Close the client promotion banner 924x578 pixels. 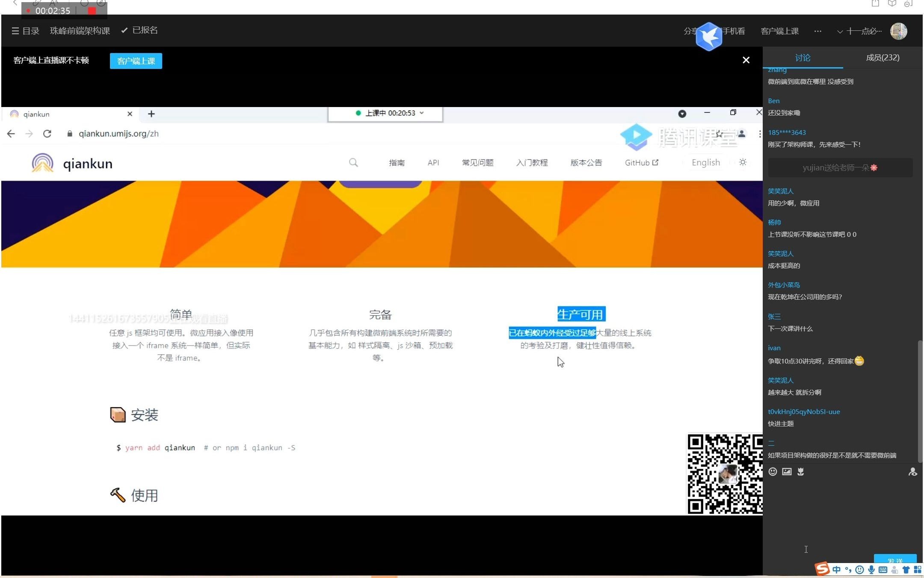pyautogui.click(x=746, y=60)
